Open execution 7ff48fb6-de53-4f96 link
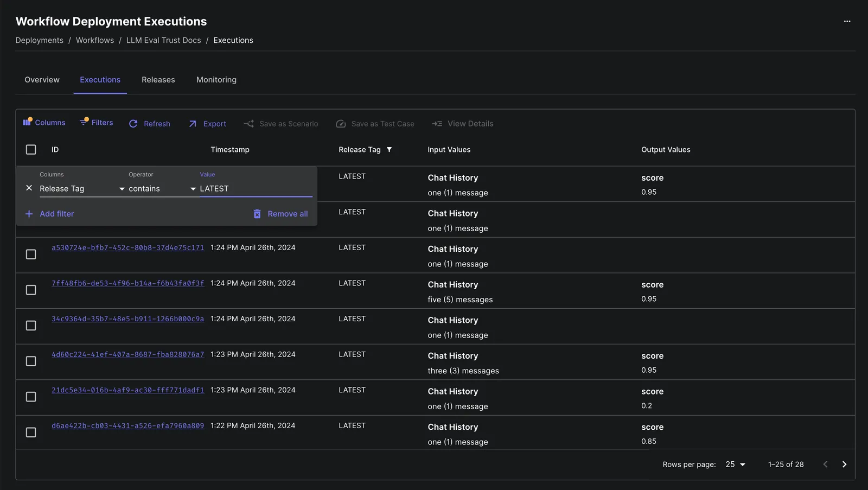The height and width of the screenshot is (490, 868). (128, 283)
